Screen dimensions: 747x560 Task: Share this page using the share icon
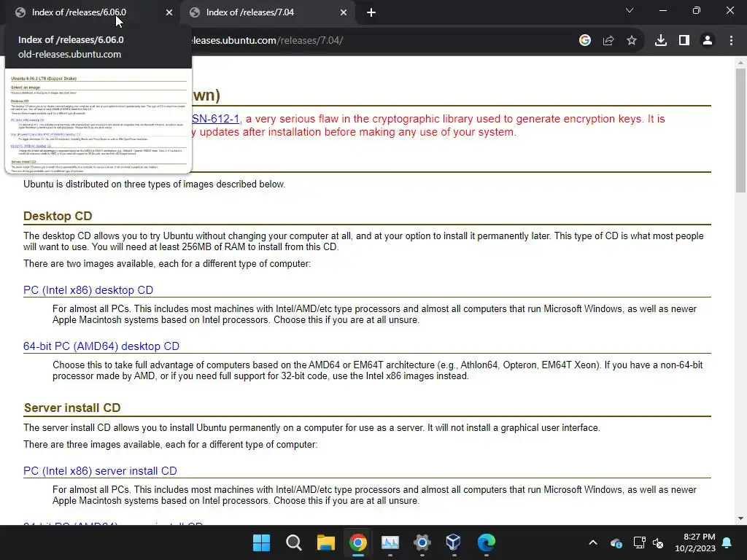pyautogui.click(x=608, y=41)
